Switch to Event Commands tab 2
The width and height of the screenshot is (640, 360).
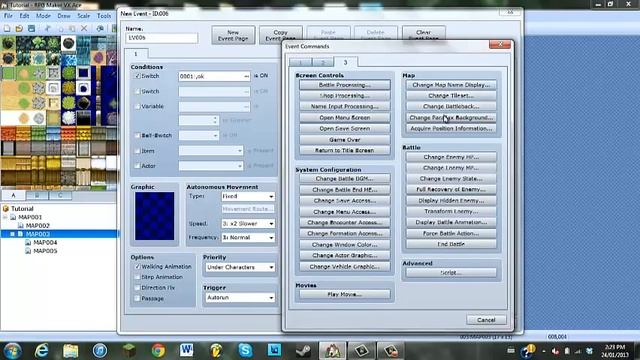(323, 62)
